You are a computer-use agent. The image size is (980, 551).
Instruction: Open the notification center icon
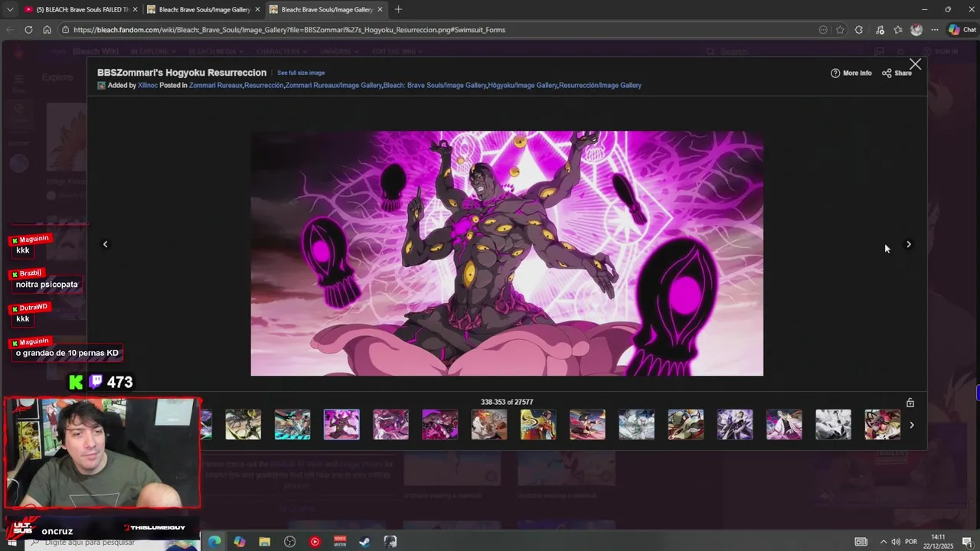(x=967, y=542)
